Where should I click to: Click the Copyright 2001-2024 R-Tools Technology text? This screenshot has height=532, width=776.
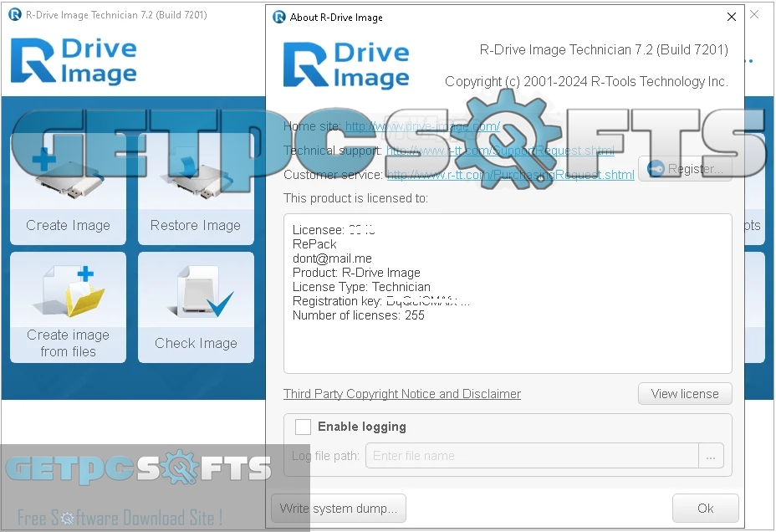pos(586,82)
